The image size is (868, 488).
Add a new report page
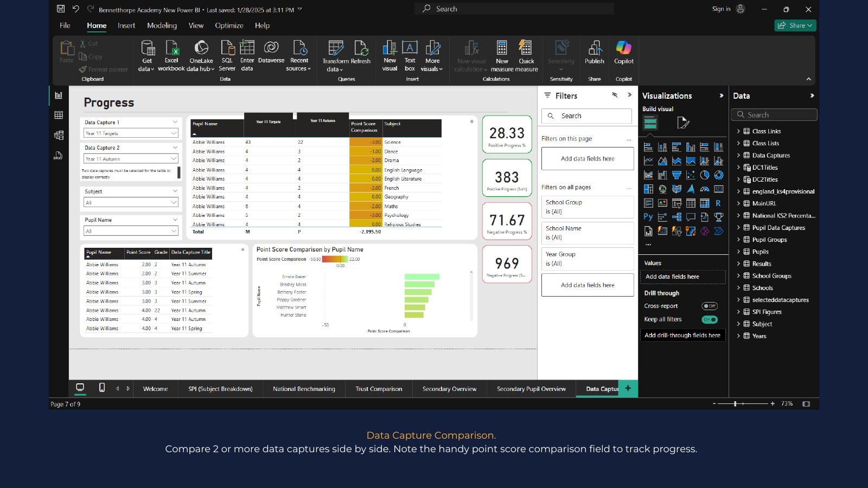(628, 388)
